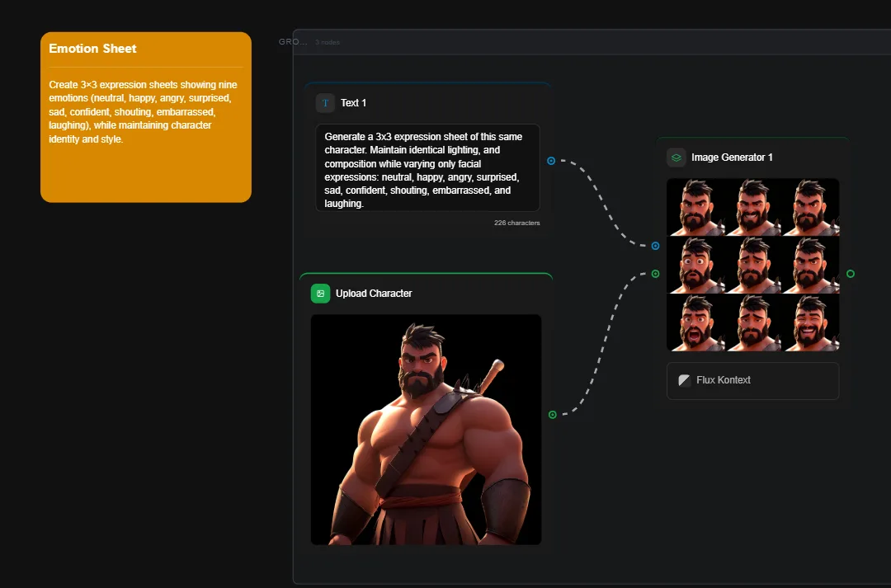891x588 pixels.
Task: Click the 226 characters counter
Action: pos(516,223)
